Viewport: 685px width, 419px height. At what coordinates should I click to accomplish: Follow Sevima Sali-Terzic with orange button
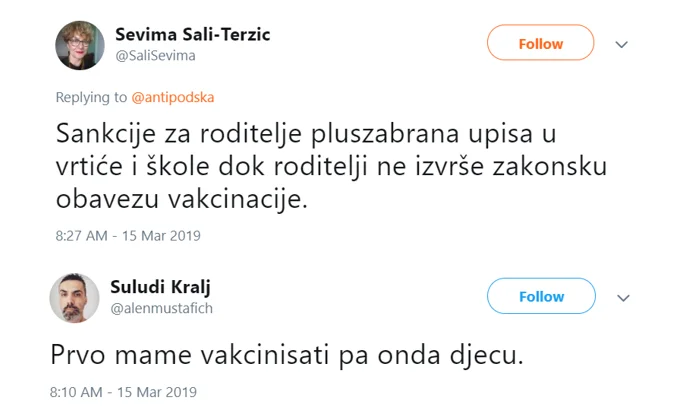click(540, 42)
